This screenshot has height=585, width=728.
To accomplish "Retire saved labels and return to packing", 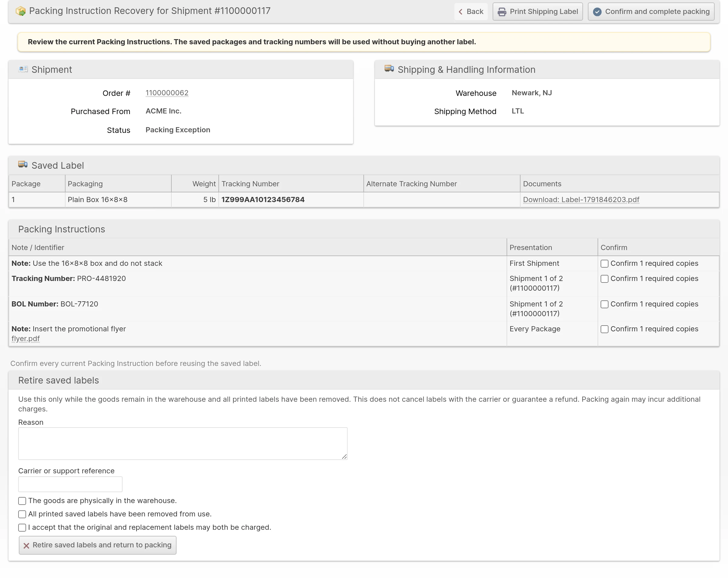I will click(x=98, y=545).
